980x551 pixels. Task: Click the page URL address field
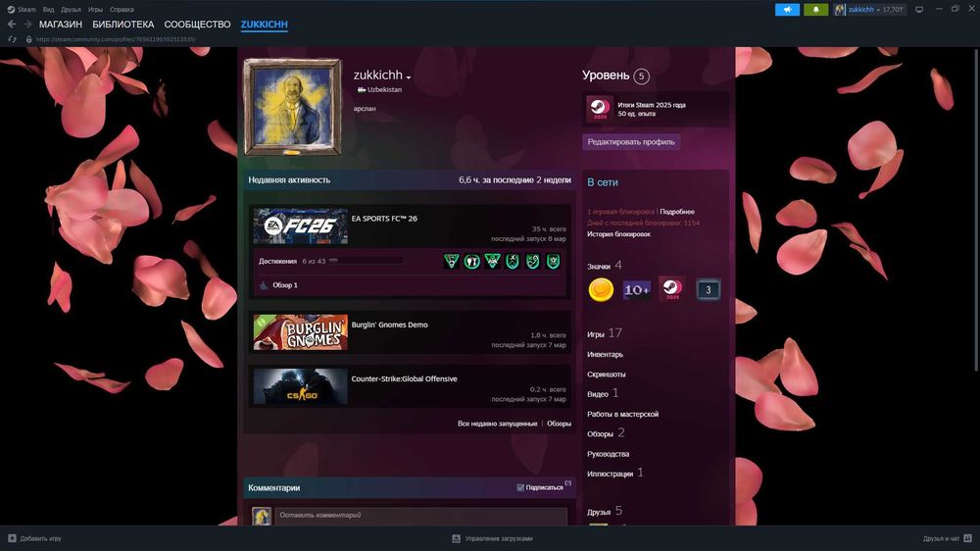point(117,39)
